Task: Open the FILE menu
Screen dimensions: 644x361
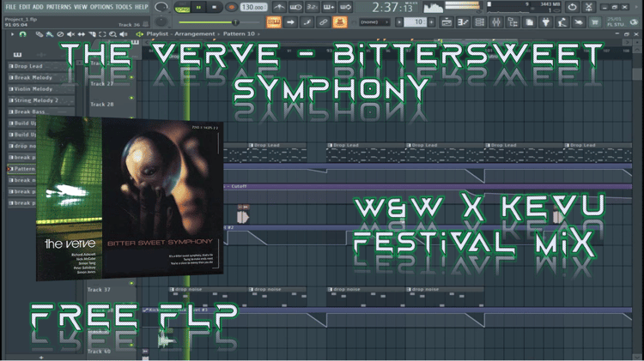Action: (10, 7)
